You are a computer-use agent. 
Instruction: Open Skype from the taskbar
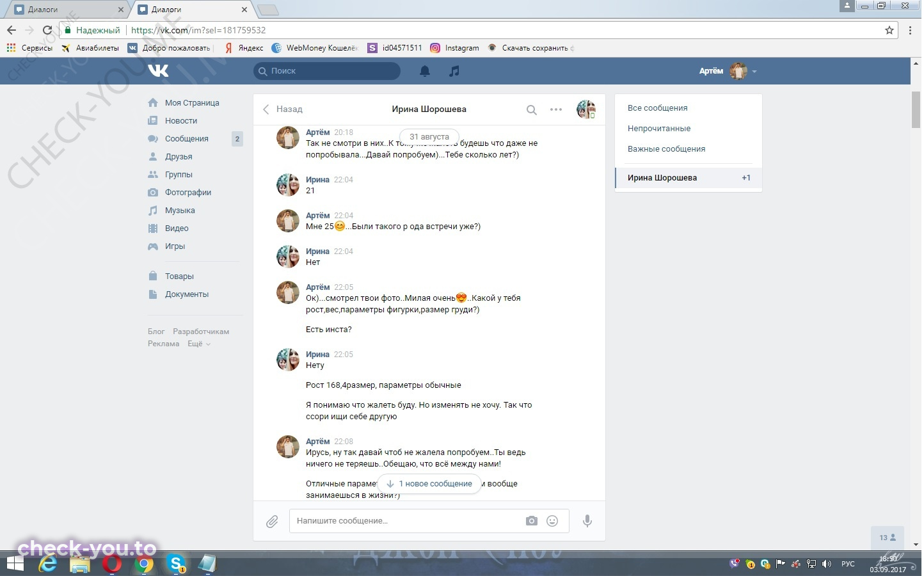tap(176, 564)
